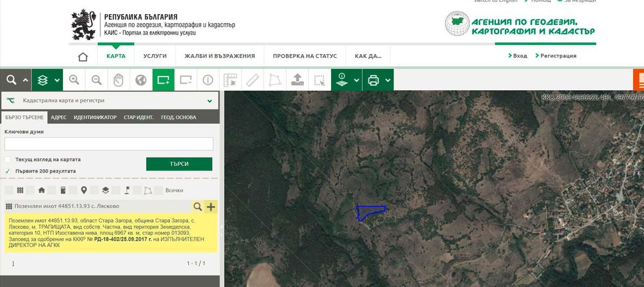Tick the checkbox before the building-unit door filter
The height and width of the screenshot is (287, 644).
[x=52, y=190]
